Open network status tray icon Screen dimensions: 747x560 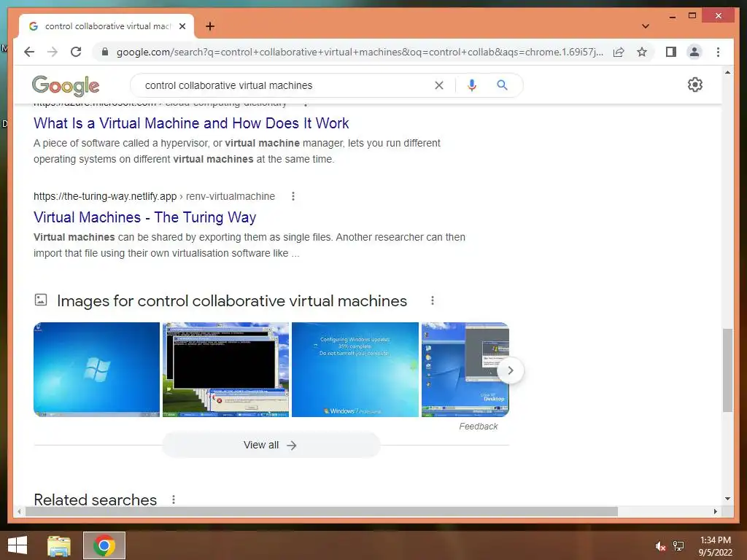click(x=678, y=546)
